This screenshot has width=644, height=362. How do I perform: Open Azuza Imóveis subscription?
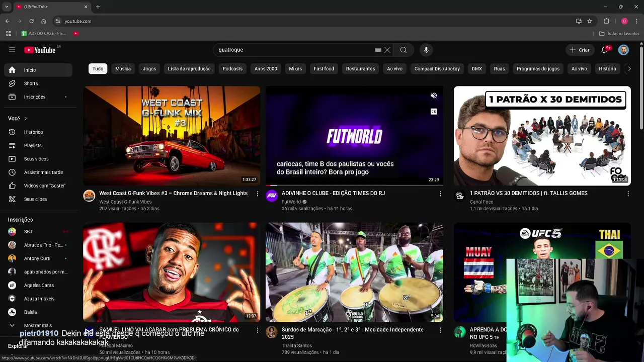click(x=38, y=299)
